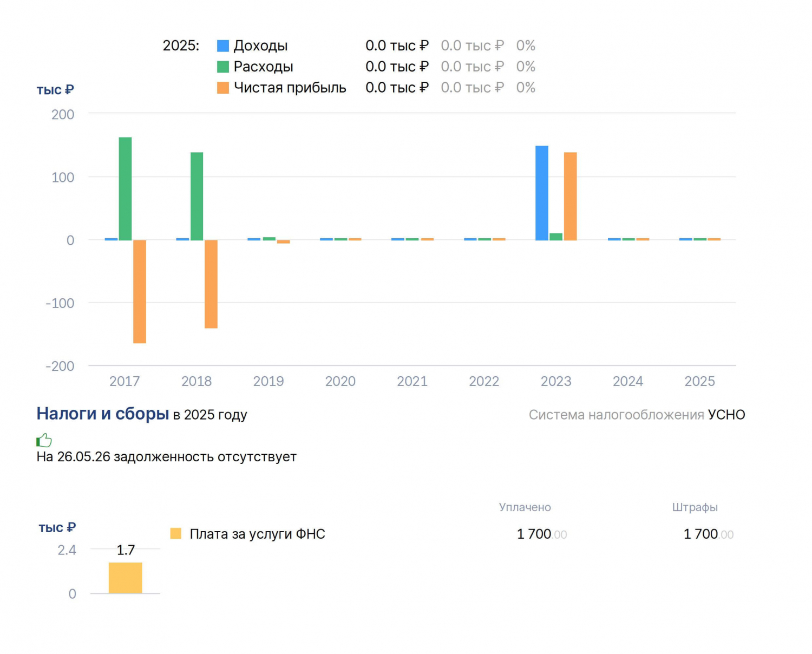Click the blue Доходы legend swatch
Image resolution: width=812 pixels, height=654 pixels.
[x=223, y=45]
